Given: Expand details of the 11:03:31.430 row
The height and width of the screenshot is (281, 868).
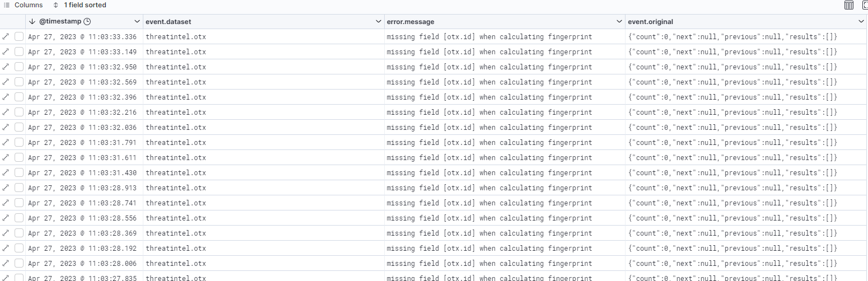Looking at the screenshot, I should [6, 172].
